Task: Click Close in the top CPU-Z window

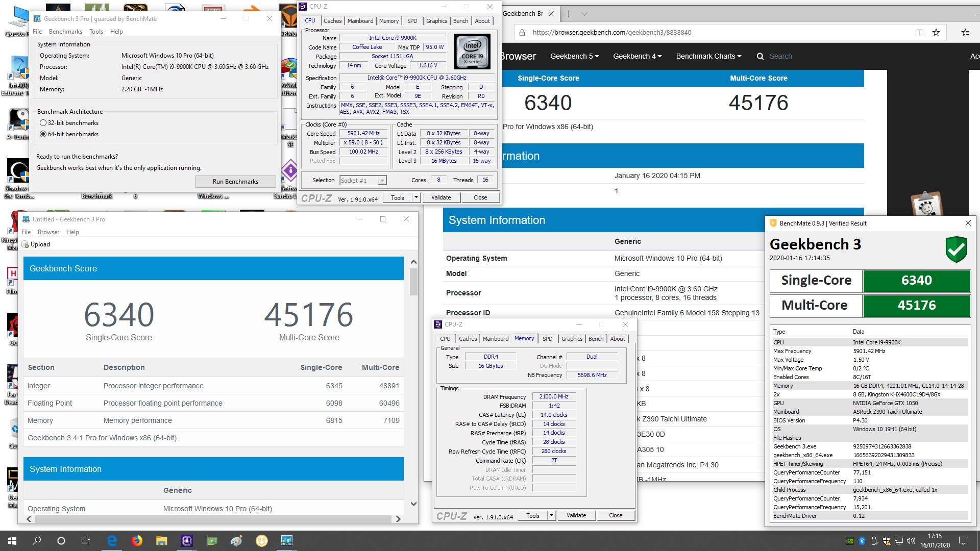Action: (480, 197)
